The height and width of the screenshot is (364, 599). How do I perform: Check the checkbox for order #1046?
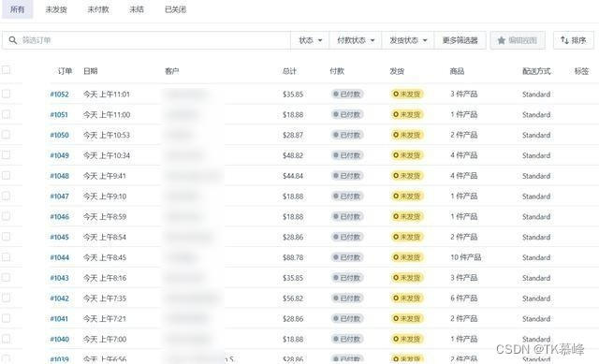point(7,216)
